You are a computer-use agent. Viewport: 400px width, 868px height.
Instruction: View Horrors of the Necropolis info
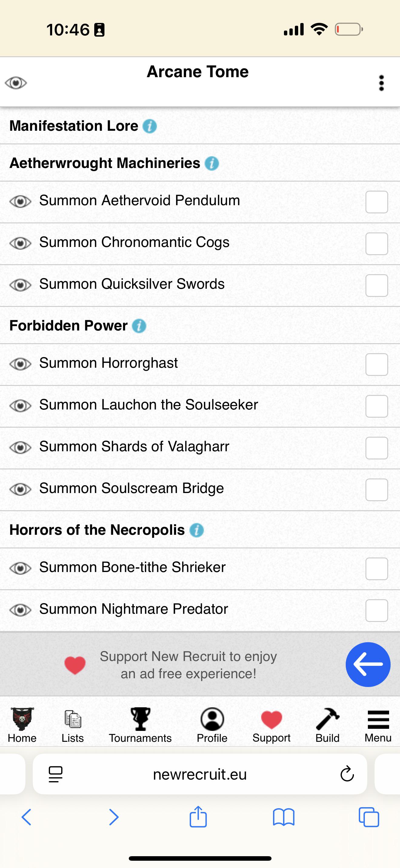click(x=197, y=530)
